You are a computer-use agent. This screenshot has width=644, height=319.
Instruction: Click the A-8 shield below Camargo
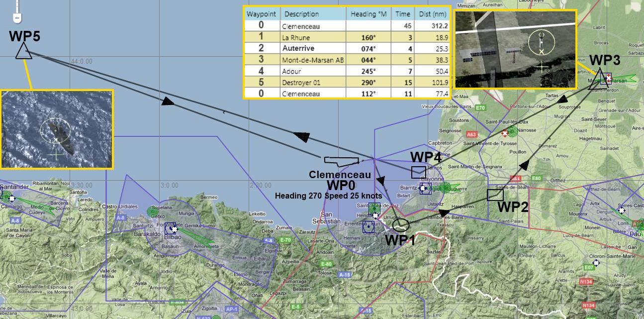(15, 220)
